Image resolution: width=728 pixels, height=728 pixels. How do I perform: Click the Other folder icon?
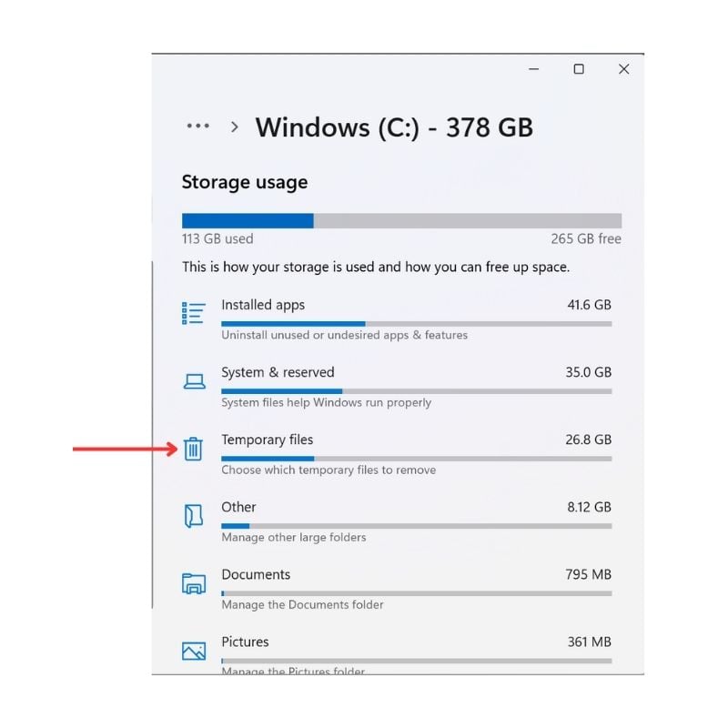[x=193, y=516]
